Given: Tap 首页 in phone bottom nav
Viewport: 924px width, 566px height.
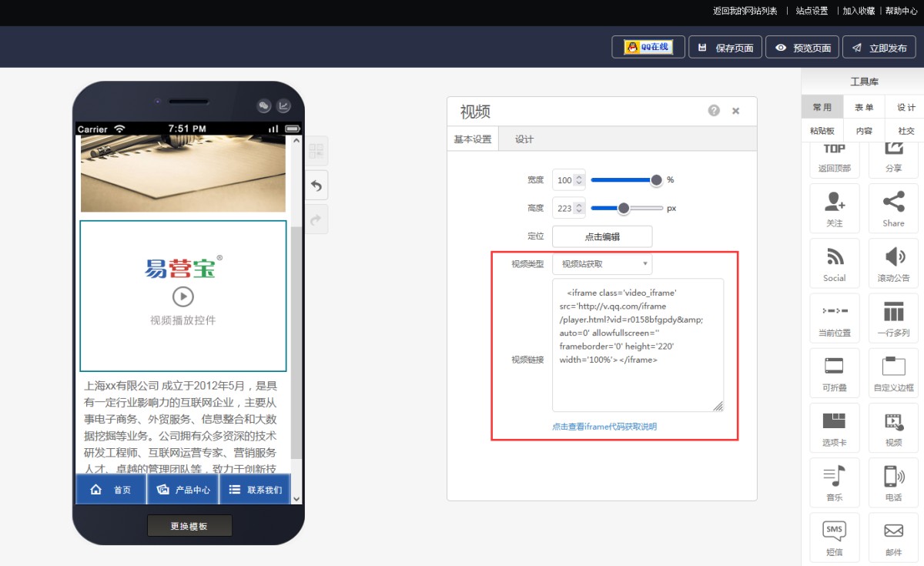Looking at the screenshot, I should (111, 490).
